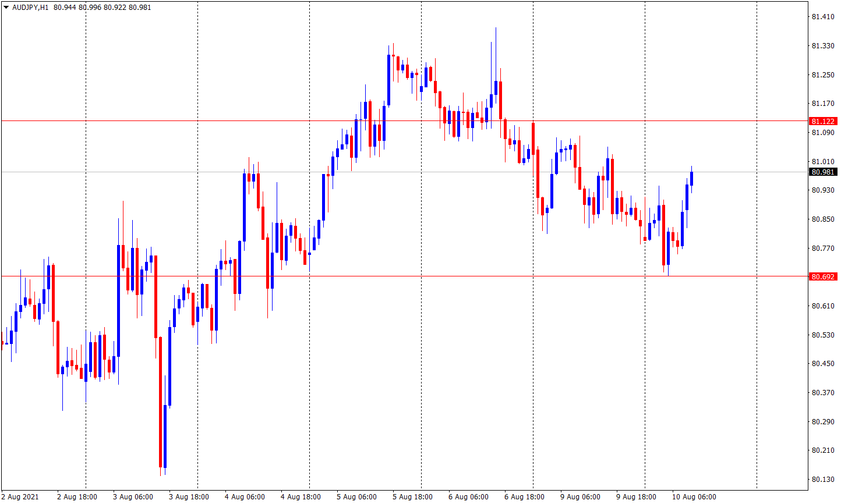Click the 80.930 price axis label

pyautogui.click(x=823, y=190)
